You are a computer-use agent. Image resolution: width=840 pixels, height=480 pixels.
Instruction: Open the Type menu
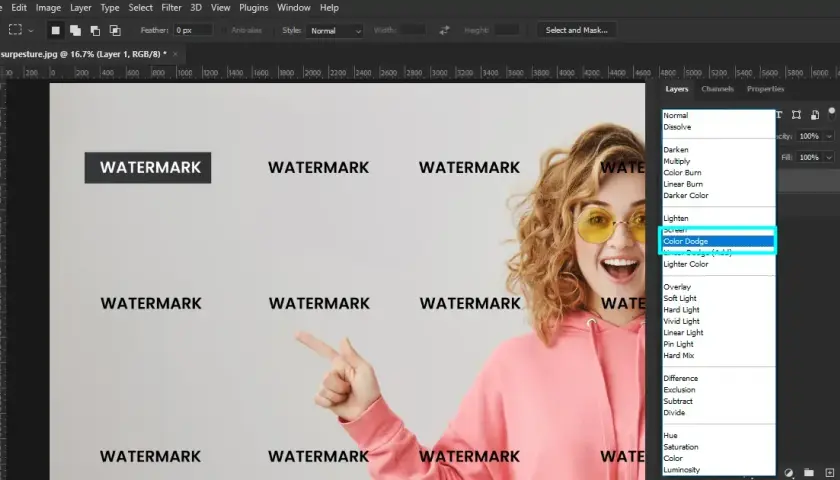click(x=110, y=8)
